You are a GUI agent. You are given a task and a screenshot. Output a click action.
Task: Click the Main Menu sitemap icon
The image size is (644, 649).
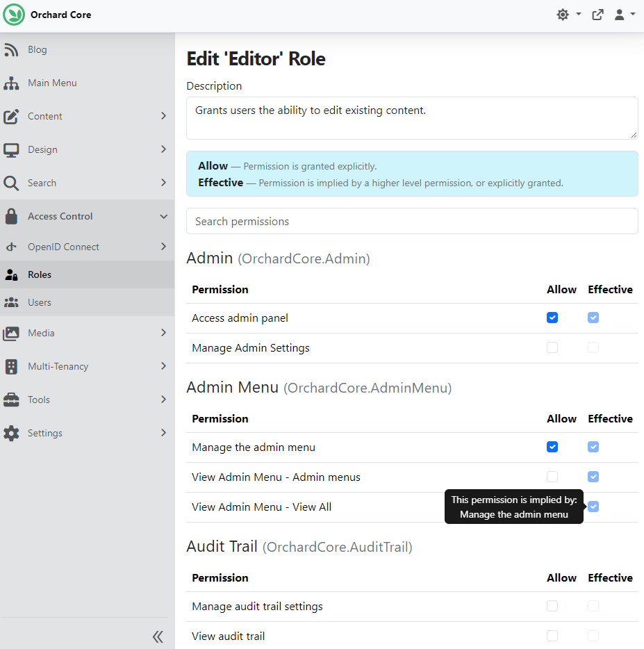point(11,83)
